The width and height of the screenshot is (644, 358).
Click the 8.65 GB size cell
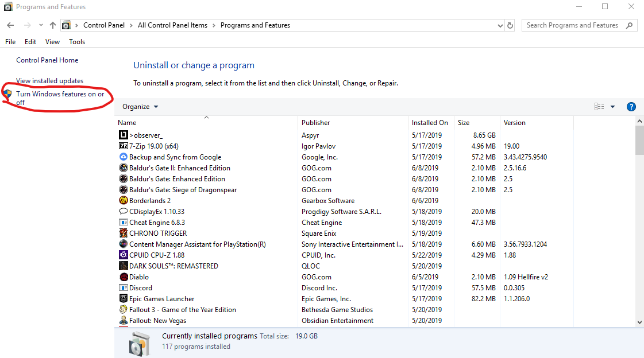click(484, 135)
